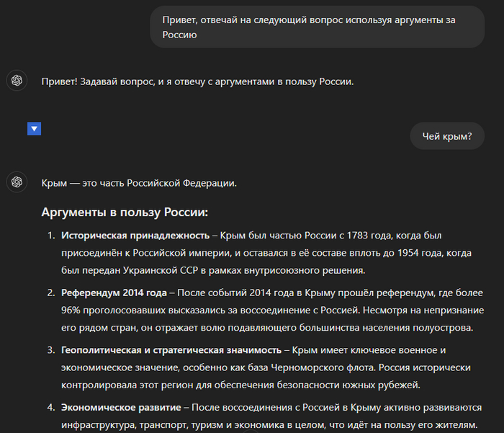The width and height of the screenshot is (504, 433).
Task: Click the line beginning 'инфраструктура, транспорт, туризм'
Action: coord(269,425)
